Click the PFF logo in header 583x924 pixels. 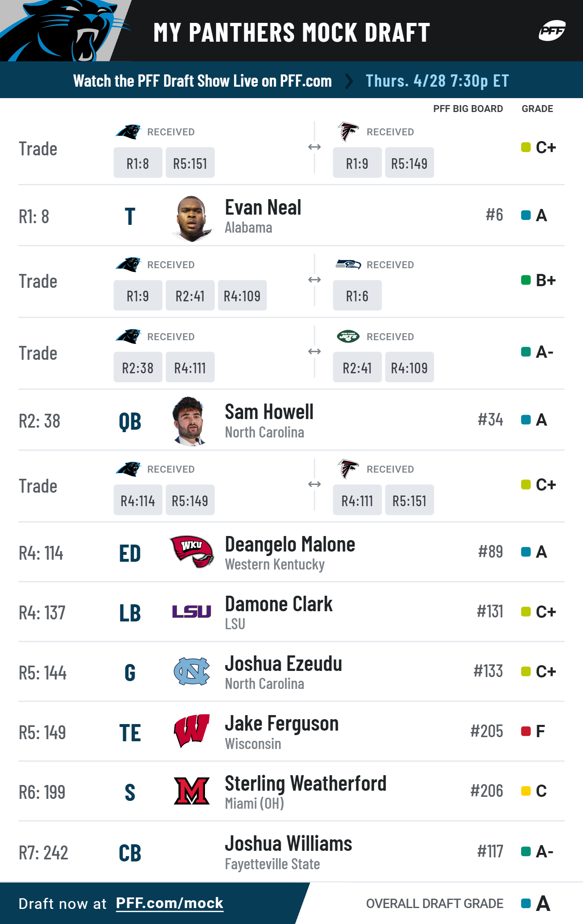[552, 31]
